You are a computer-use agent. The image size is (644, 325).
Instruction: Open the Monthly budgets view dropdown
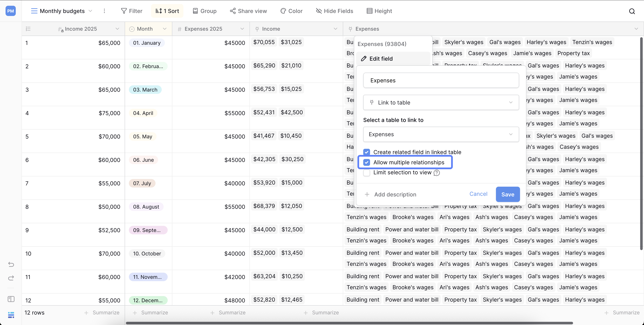tap(91, 11)
